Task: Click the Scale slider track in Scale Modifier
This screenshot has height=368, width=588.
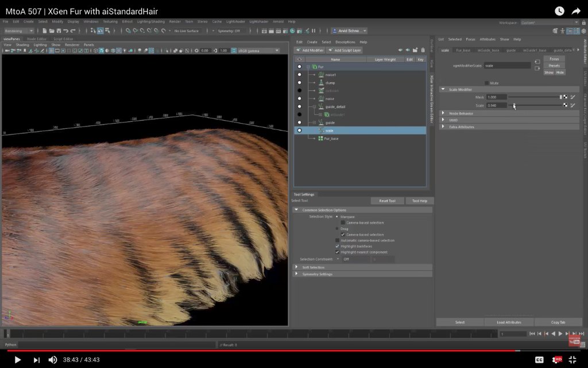Action: [x=535, y=106]
